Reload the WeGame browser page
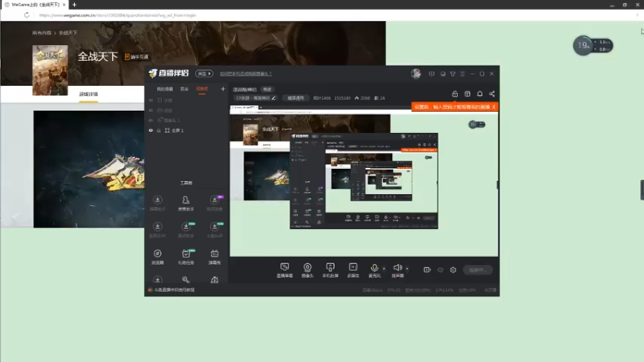This screenshot has height=362, width=644. 27,15
